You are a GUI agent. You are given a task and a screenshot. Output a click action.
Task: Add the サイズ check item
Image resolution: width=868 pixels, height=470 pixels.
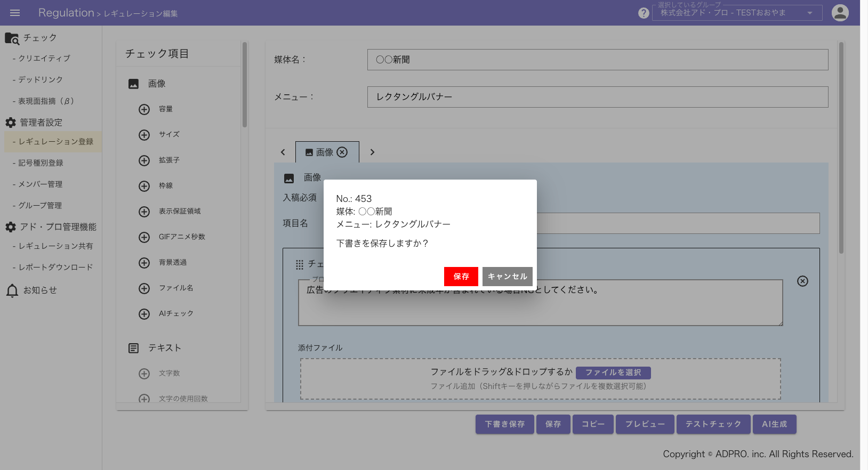point(144,135)
